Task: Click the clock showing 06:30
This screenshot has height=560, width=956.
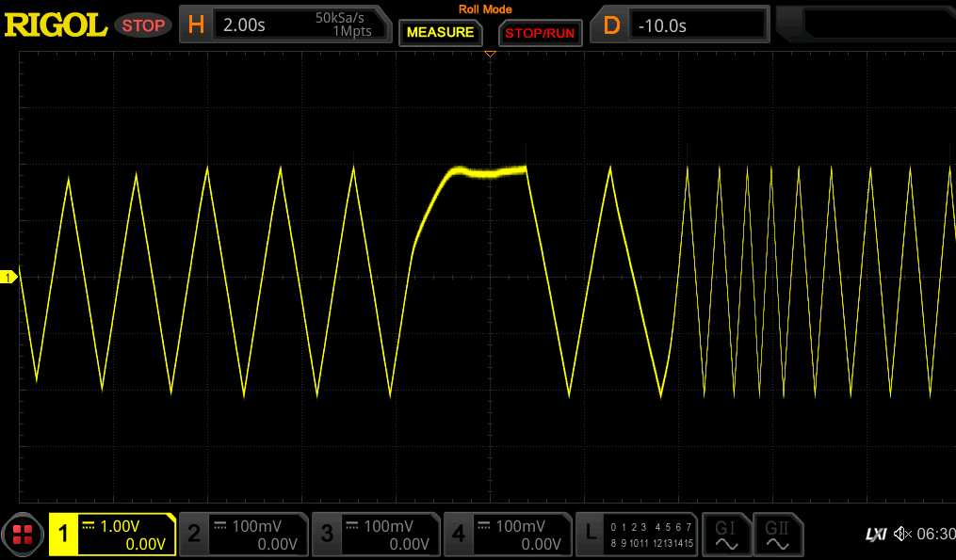Action: 938,534
